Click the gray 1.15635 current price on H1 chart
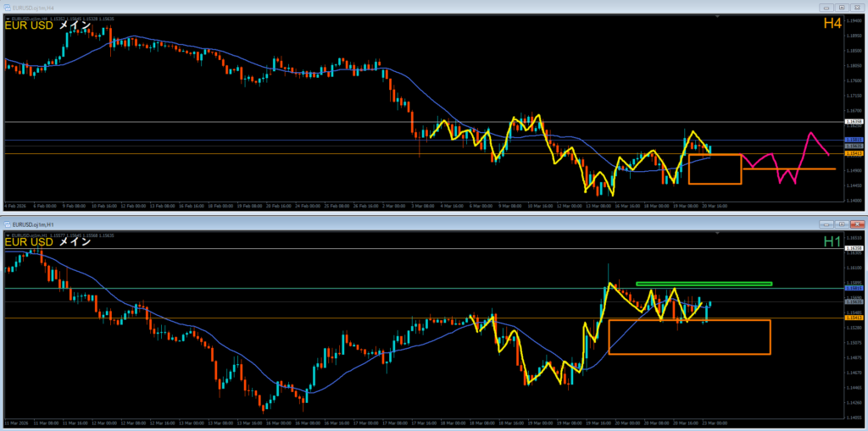Viewport: 868px width, 431px height. coord(853,301)
